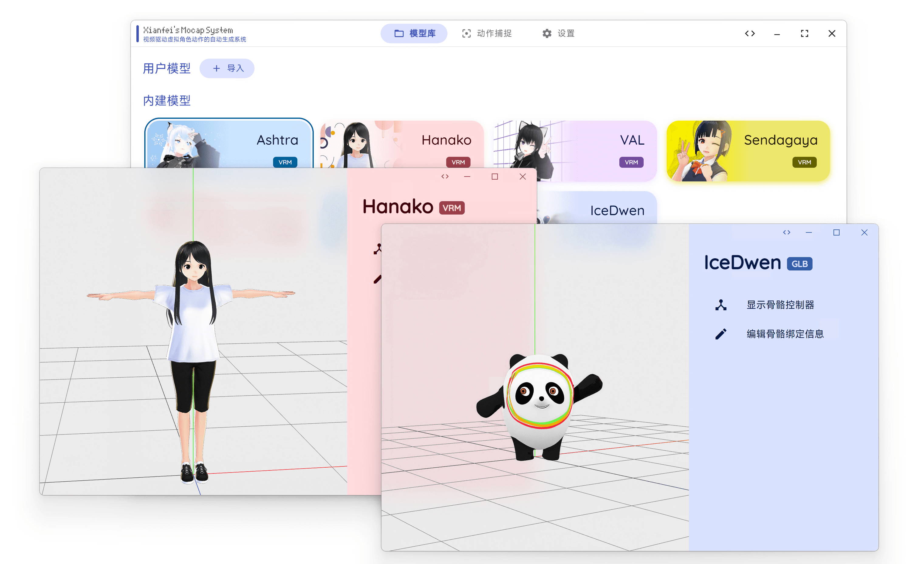The height and width of the screenshot is (564, 924).
Task: Maximize the IceDwen viewer window
Action: (836, 233)
